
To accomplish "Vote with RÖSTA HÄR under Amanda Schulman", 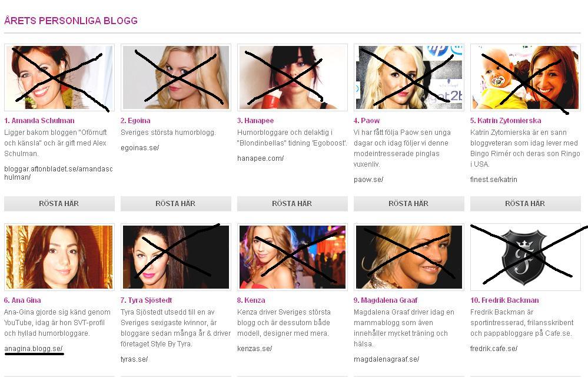I will coord(59,203).
